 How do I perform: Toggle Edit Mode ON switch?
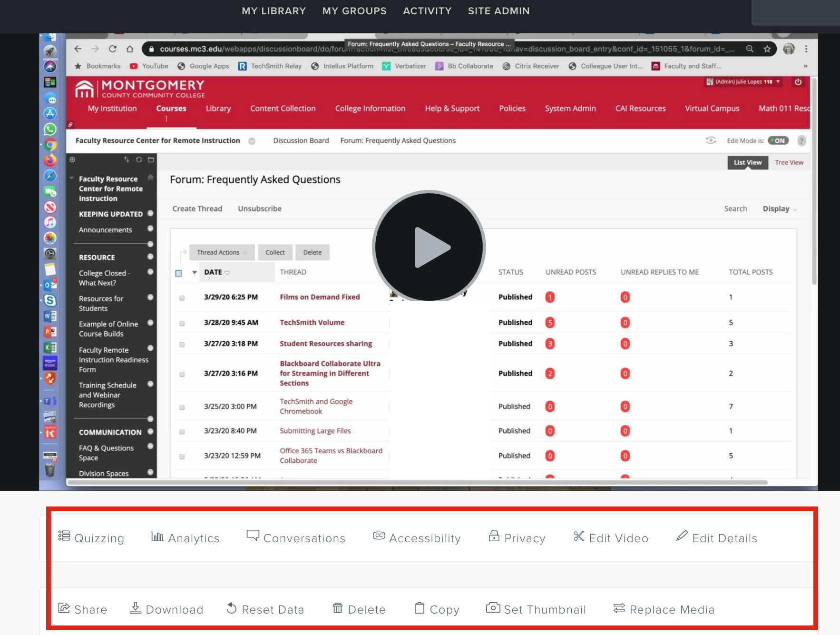click(x=779, y=140)
